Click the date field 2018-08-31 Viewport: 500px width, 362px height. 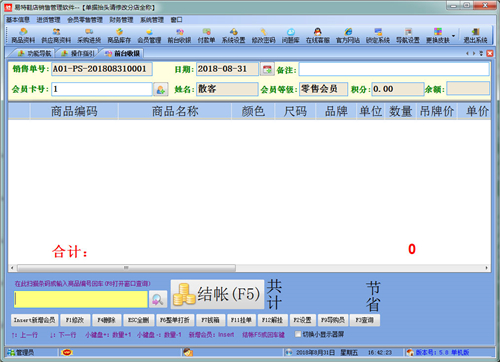click(x=227, y=69)
